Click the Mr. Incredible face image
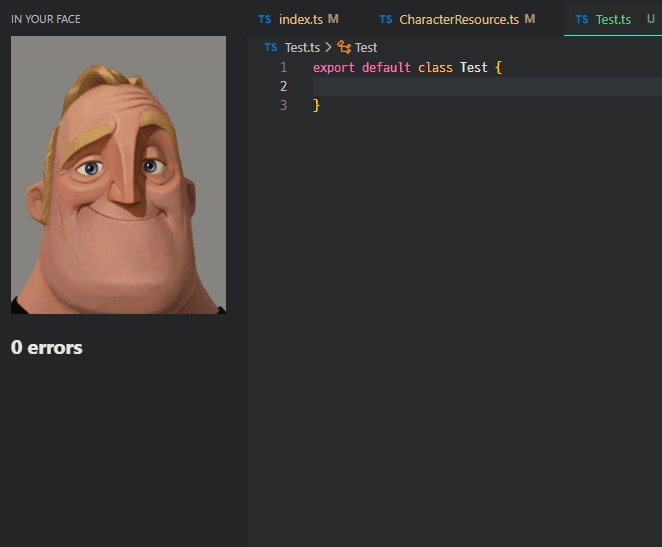The width and height of the screenshot is (662, 547). click(118, 175)
